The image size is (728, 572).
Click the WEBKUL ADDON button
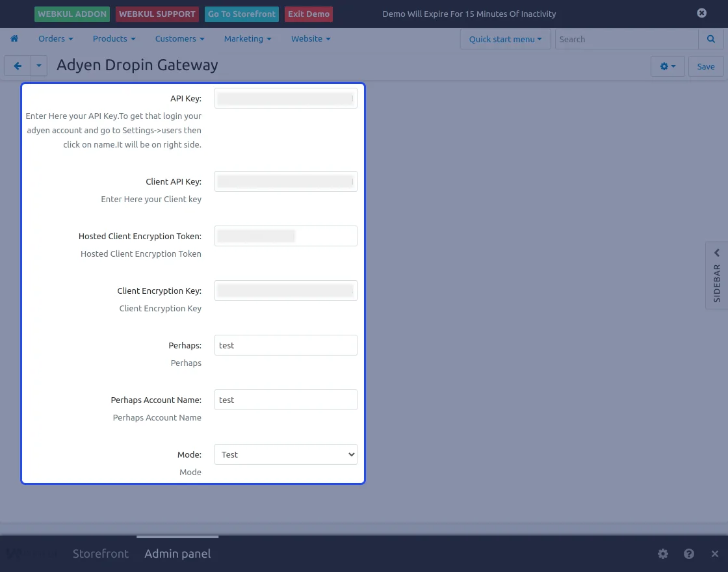point(72,14)
